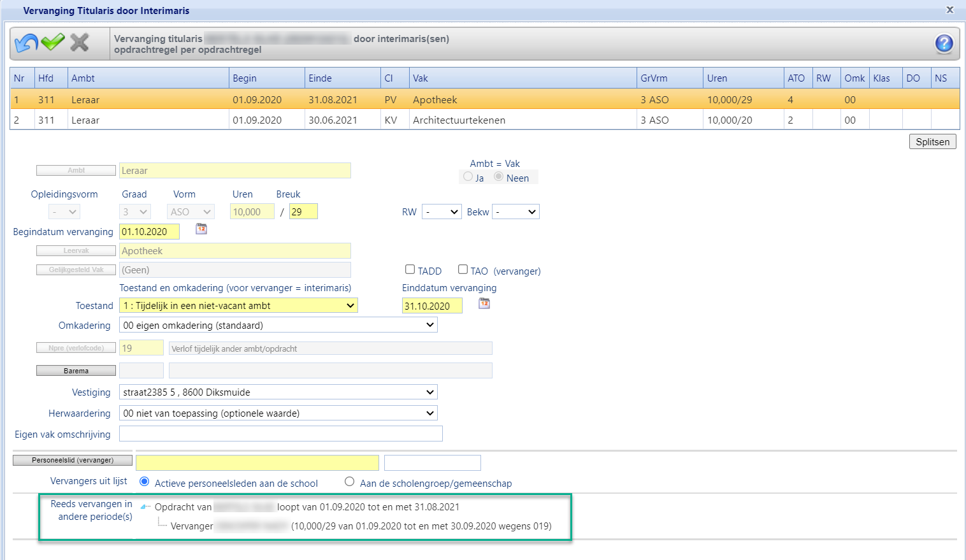Open the Graad dropdown
The height and width of the screenshot is (560, 966).
[135, 212]
